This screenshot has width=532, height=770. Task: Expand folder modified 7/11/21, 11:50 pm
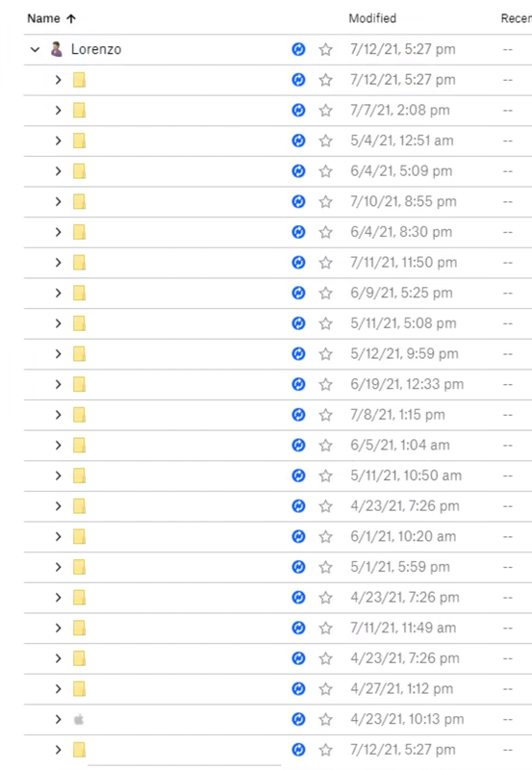[x=59, y=262]
